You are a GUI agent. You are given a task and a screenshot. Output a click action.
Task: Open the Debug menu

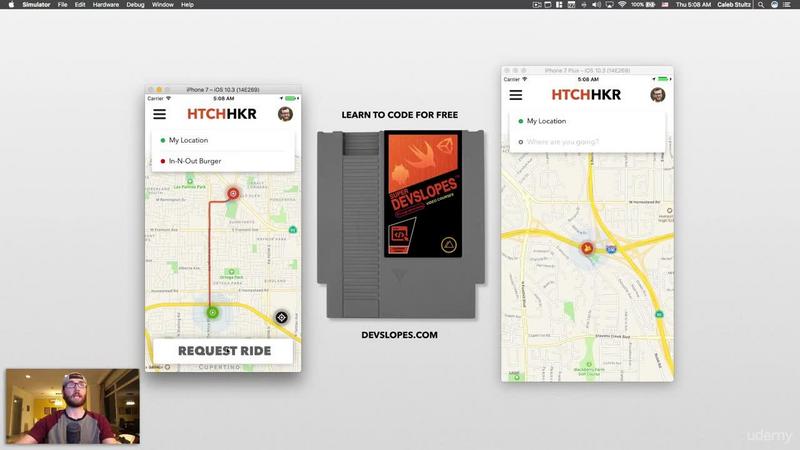[135, 5]
